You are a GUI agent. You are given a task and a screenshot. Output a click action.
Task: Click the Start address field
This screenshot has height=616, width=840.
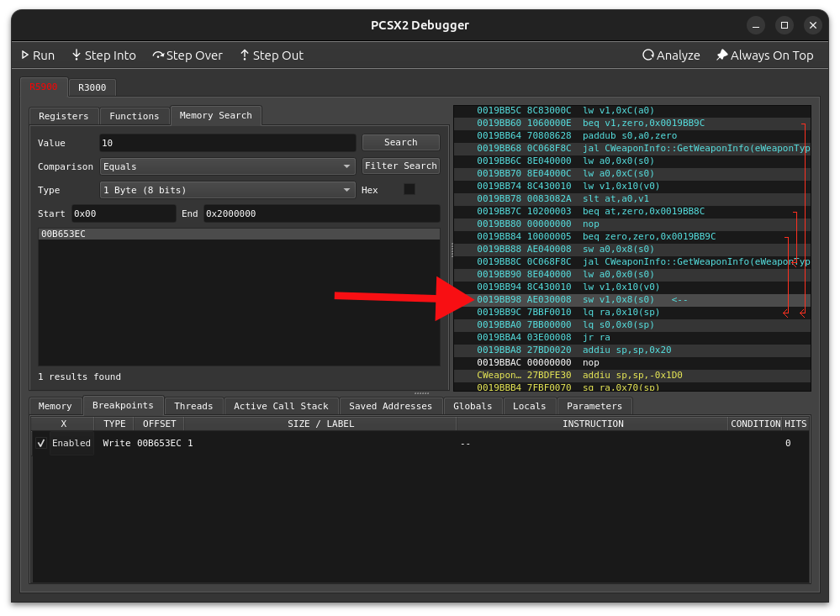point(124,213)
